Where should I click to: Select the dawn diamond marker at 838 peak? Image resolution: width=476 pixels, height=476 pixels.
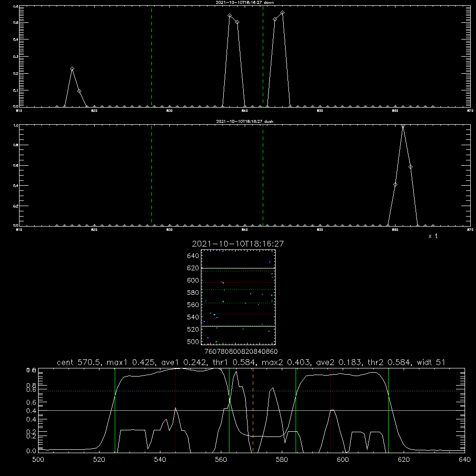point(230,16)
